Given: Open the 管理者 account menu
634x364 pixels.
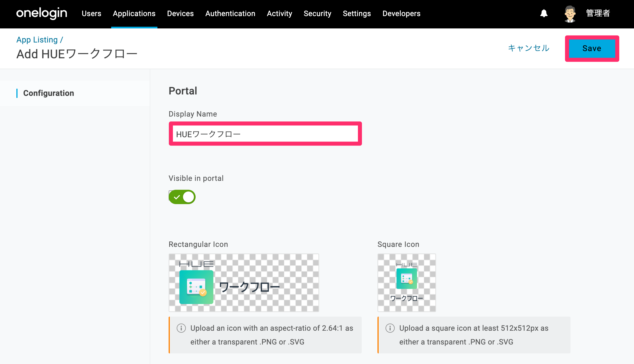Looking at the screenshot, I should pos(598,13).
